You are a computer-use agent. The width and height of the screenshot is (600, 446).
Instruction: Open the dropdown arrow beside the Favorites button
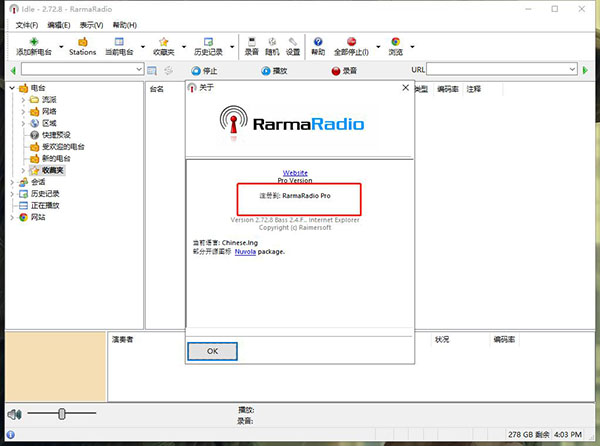[x=184, y=47]
